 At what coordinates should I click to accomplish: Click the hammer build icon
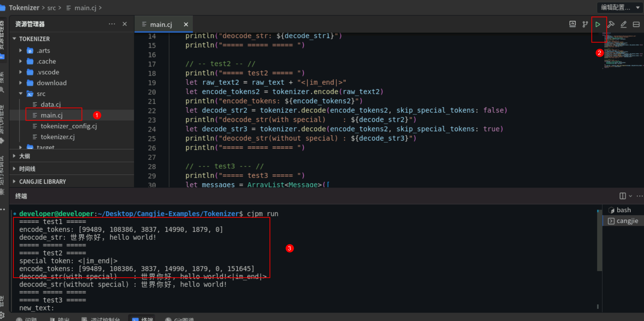(611, 24)
